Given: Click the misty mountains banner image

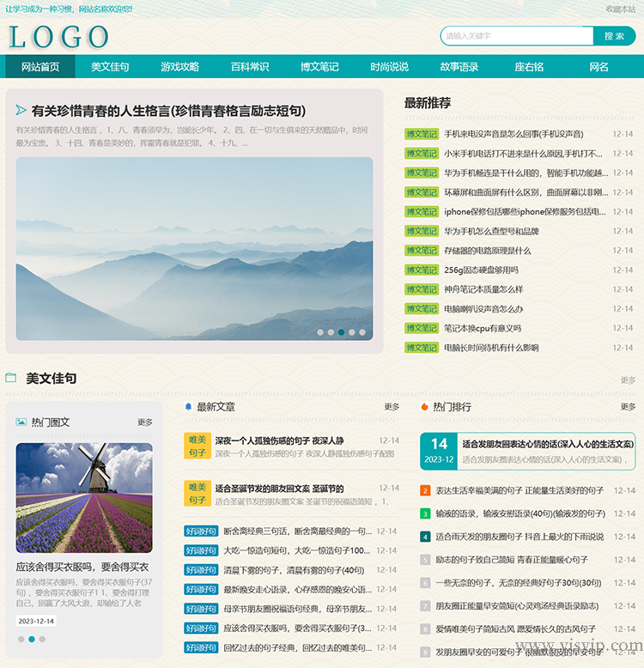Looking at the screenshot, I should coord(194,248).
